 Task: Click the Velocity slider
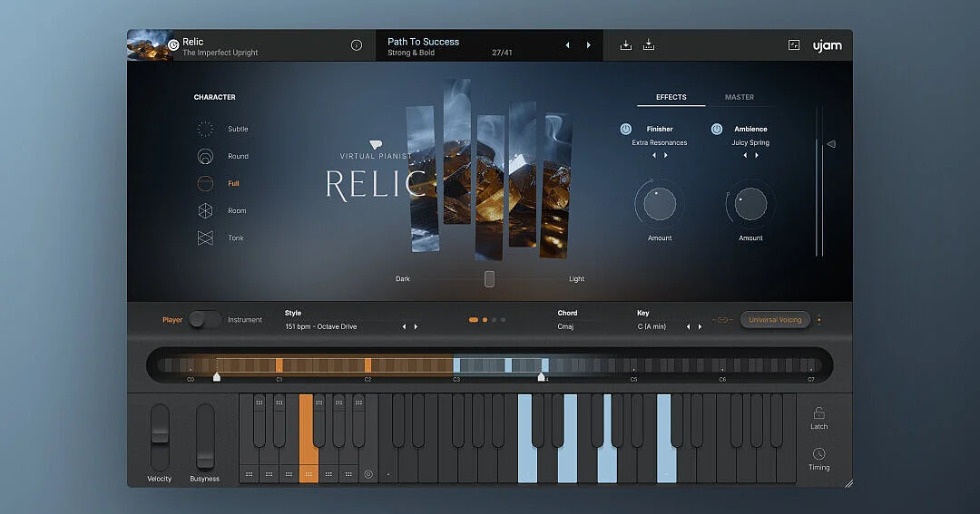pyautogui.click(x=160, y=437)
